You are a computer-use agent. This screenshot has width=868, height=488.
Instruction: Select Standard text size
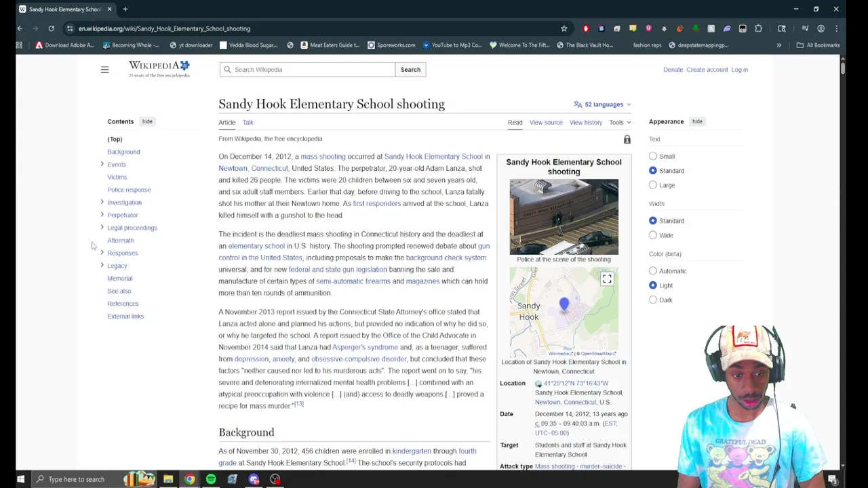coord(653,170)
